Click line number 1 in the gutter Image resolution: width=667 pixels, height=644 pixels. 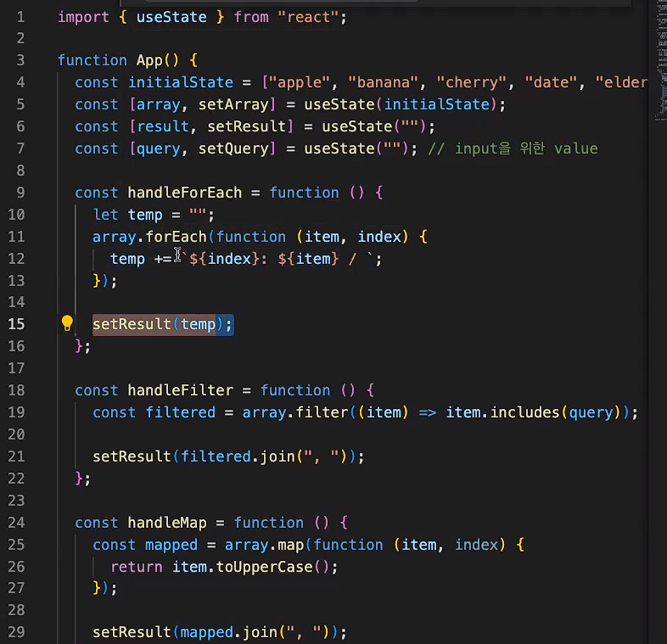(x=20, y=18)
